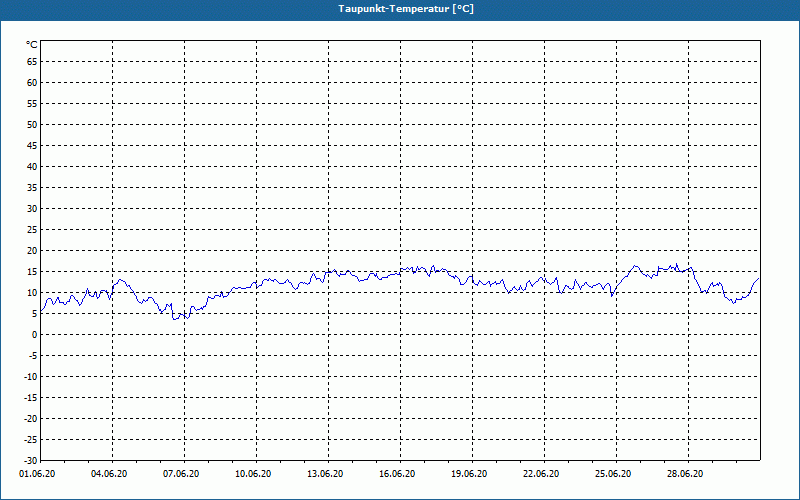
Task: Select the -15 y-axis label
Action: coord(31,397)
